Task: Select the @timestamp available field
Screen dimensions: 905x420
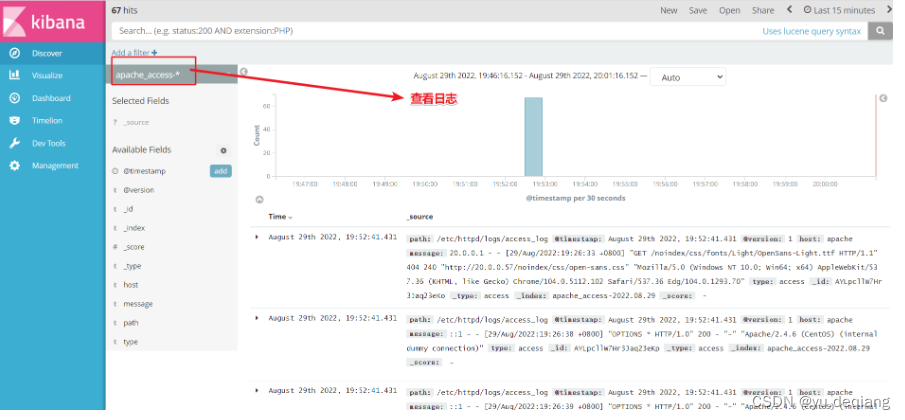Action: pos(144,171)
